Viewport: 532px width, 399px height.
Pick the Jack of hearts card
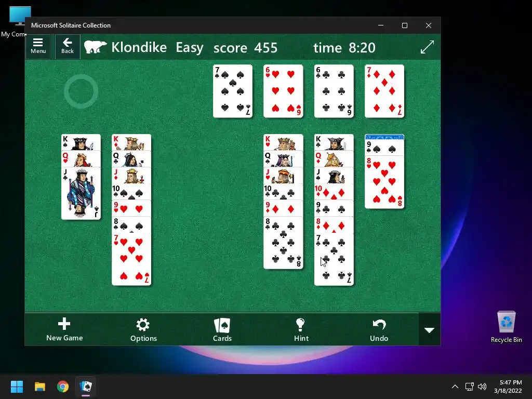283,176
